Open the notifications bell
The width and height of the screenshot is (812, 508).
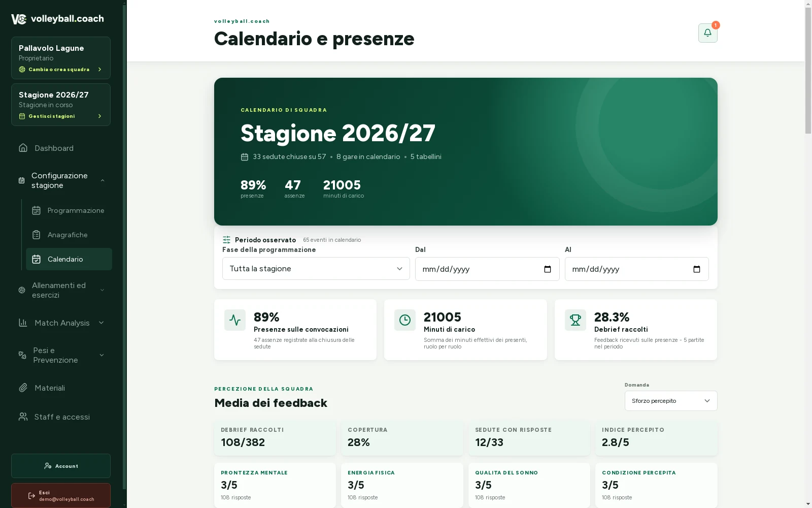coord(707,33)
